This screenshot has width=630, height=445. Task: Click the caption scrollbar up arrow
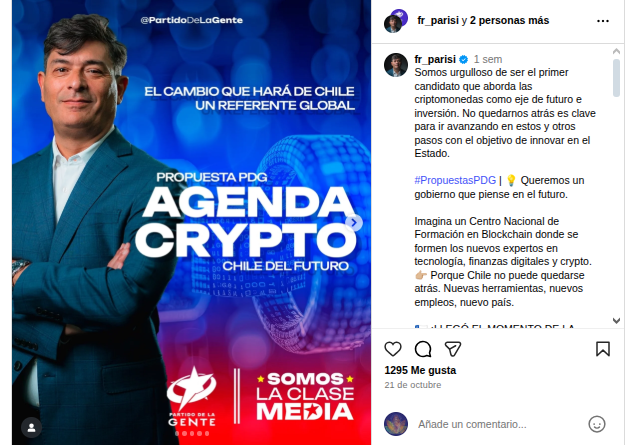pos(616,51)
